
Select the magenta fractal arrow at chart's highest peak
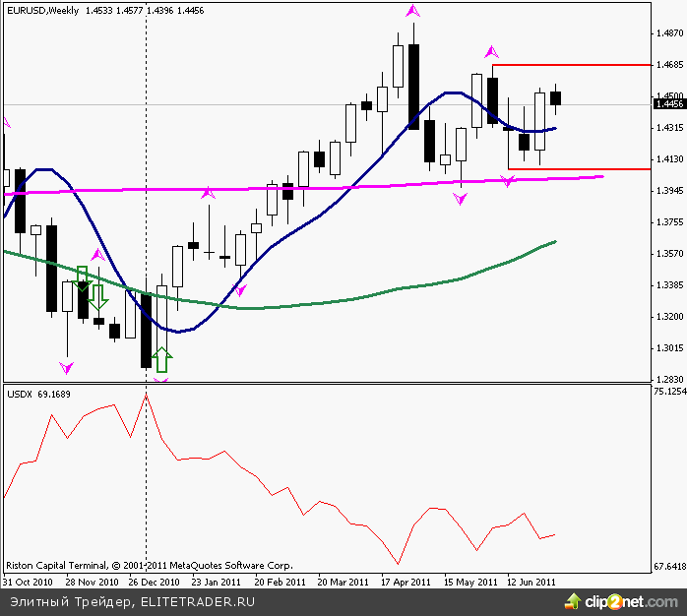coord(413,11)
